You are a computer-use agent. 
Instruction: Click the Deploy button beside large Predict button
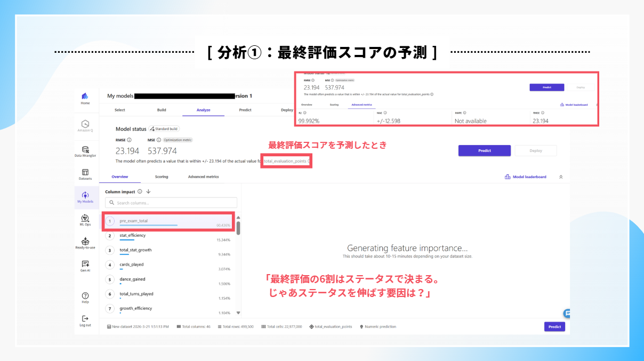click(x=535, y=150)
